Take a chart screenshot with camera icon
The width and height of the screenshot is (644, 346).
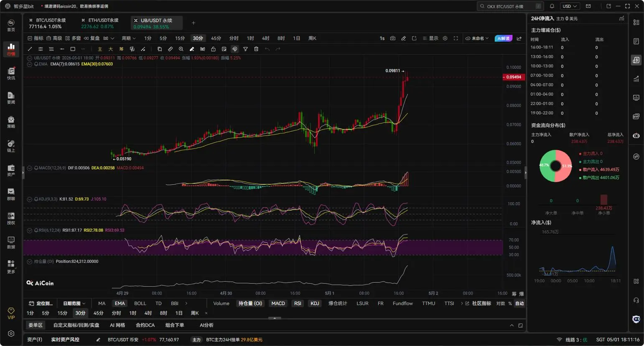click(x=392, y=38)
